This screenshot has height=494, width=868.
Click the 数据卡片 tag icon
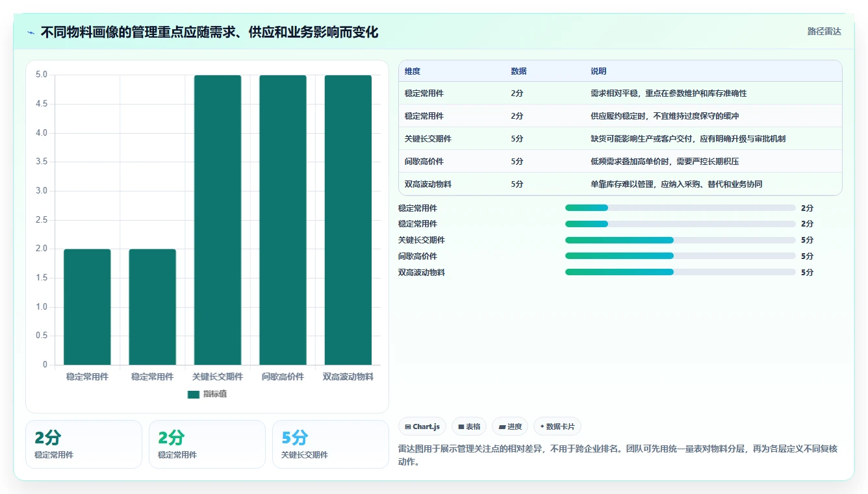tap(542, 427)
